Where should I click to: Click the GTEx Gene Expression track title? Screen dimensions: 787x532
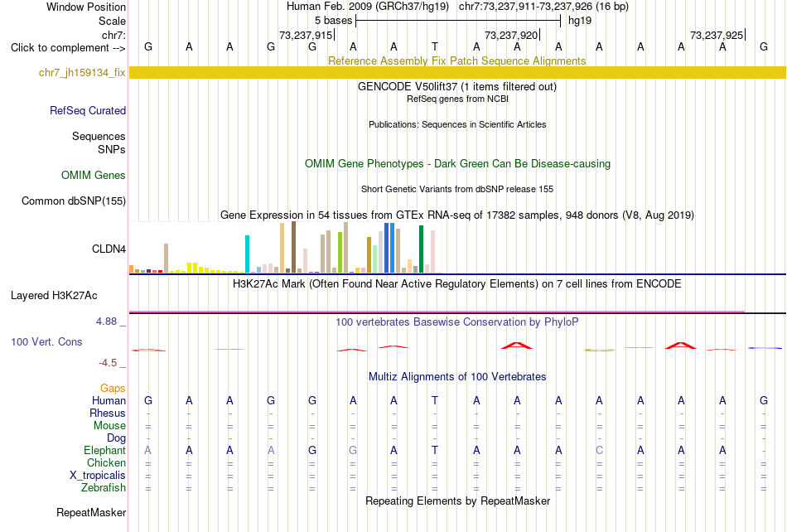[456, 215]
